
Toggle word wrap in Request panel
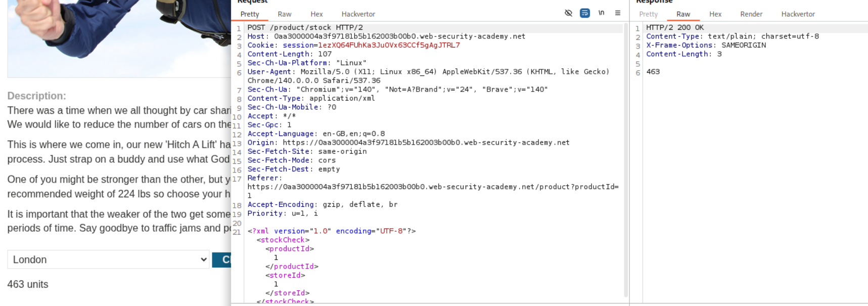(585, 13)
